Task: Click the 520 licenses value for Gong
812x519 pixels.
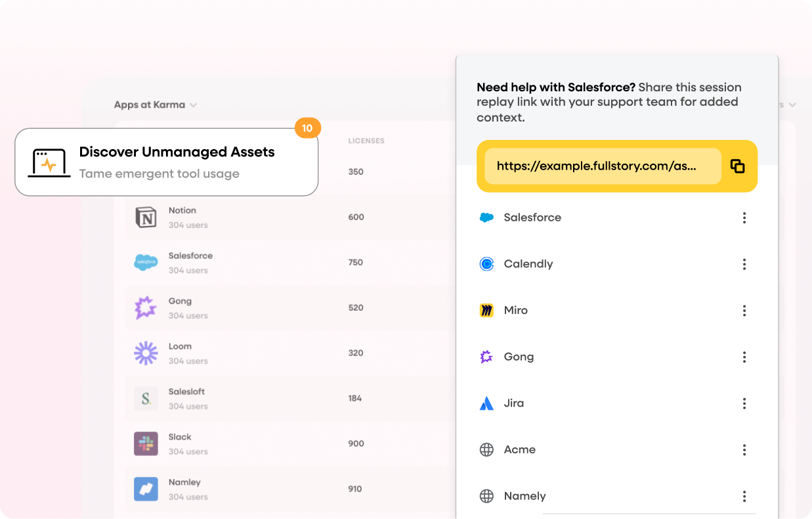Action: click(356, 307)
